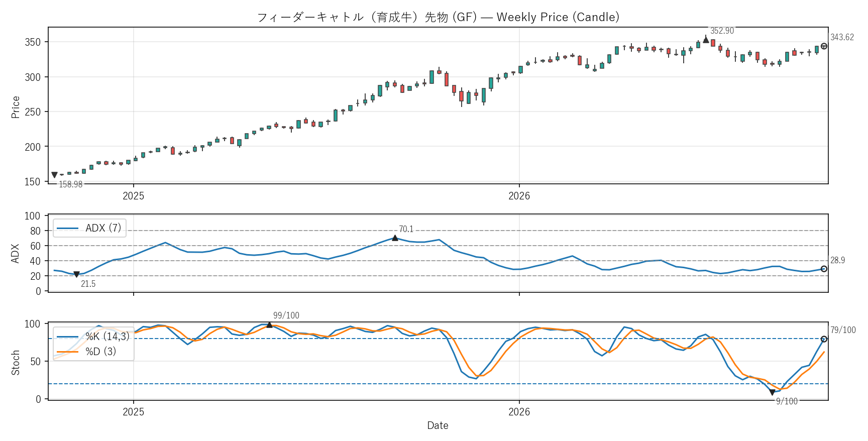Click the 2025 tick label under the Stoch panel

point(134,412)
